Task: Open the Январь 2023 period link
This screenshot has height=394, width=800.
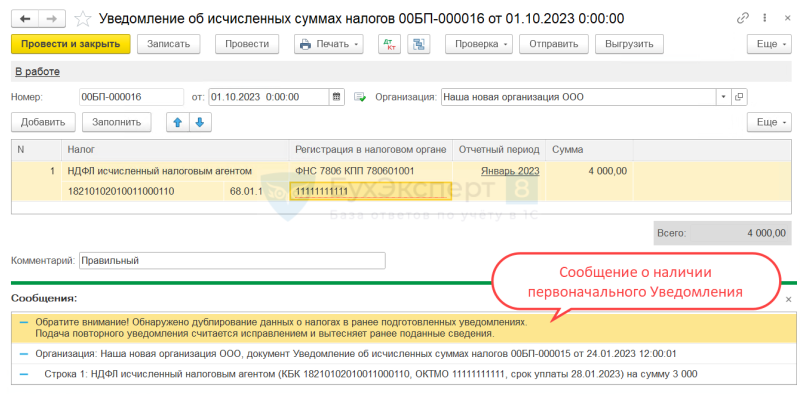Action: [x=510, y=171]
